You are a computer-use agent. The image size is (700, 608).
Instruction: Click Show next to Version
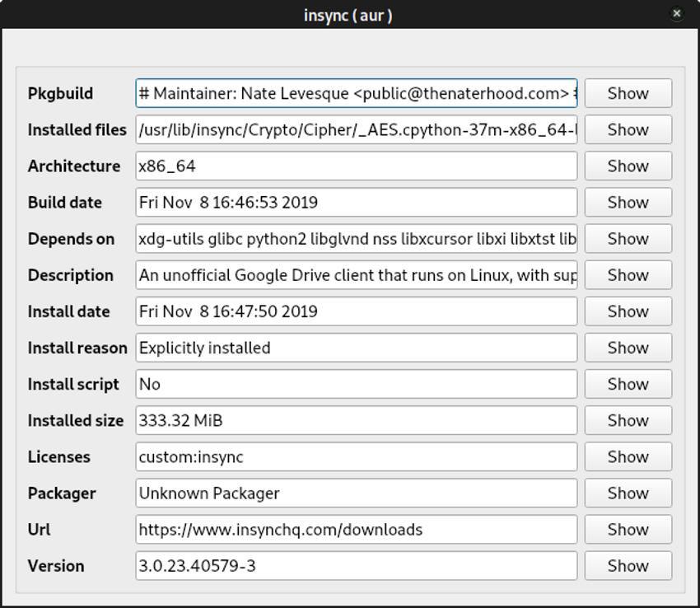point(628,566)
